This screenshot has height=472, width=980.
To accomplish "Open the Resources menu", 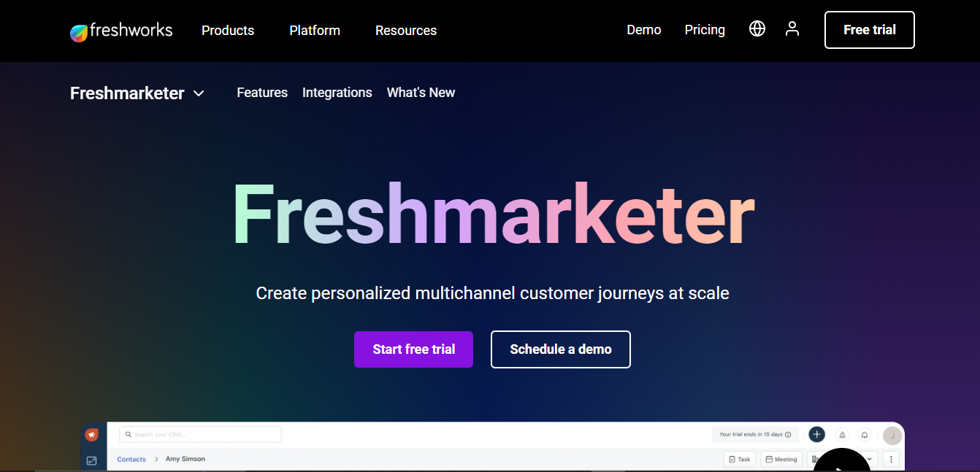I will point(406,31).
